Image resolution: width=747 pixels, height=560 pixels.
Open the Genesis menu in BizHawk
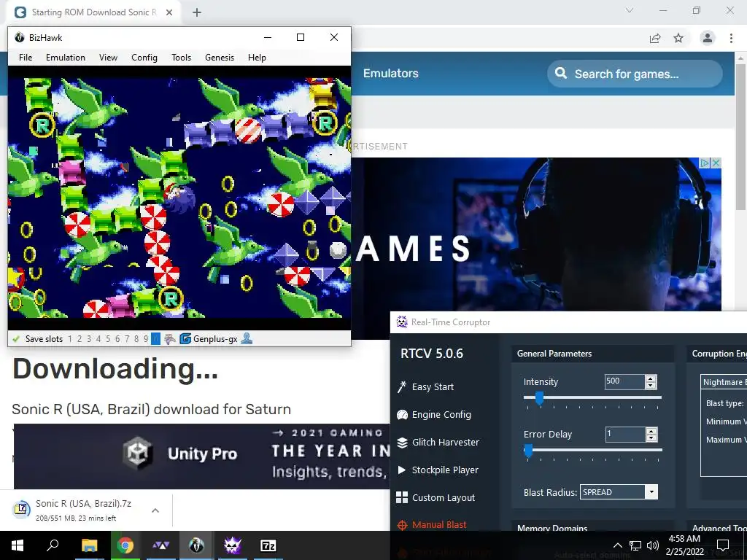click(220, 58)
